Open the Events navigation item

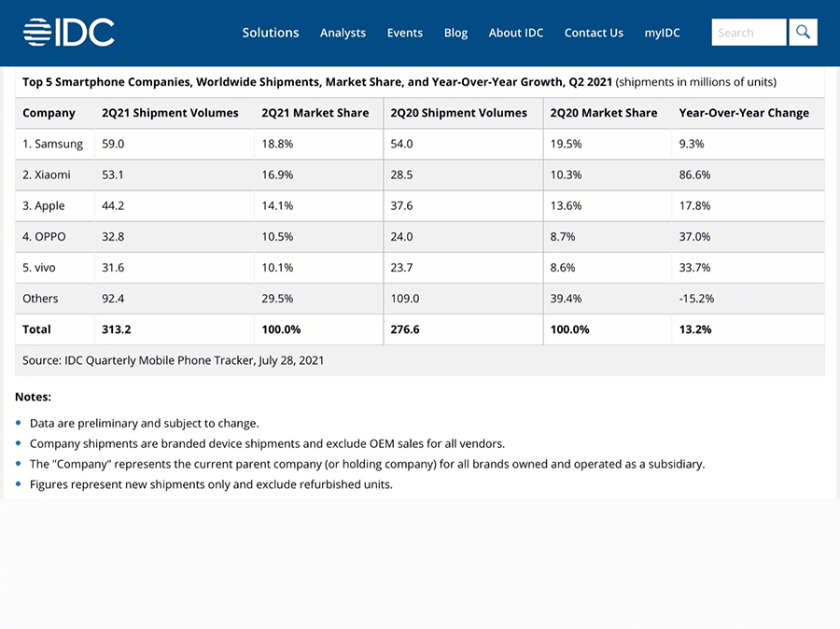tap(405, 33)
